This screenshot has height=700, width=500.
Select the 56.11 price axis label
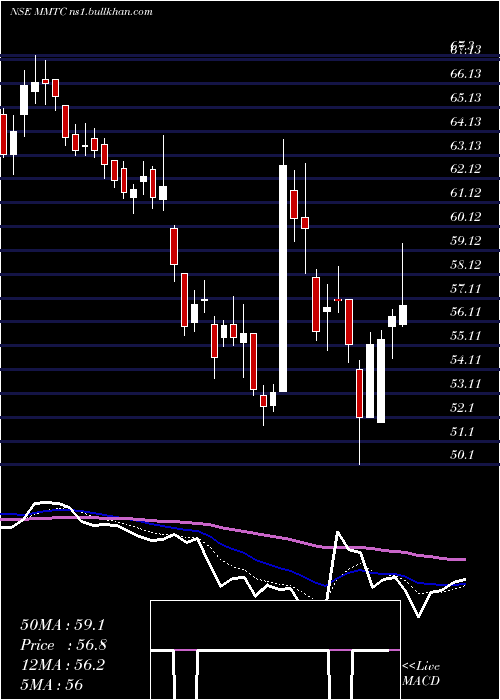point(466,312)
